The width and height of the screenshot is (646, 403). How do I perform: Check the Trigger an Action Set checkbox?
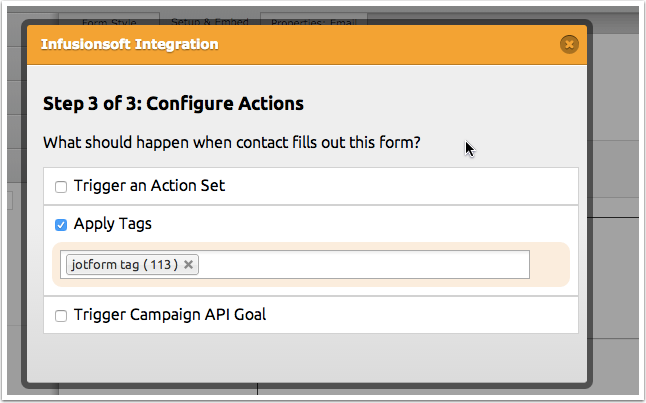61,187
